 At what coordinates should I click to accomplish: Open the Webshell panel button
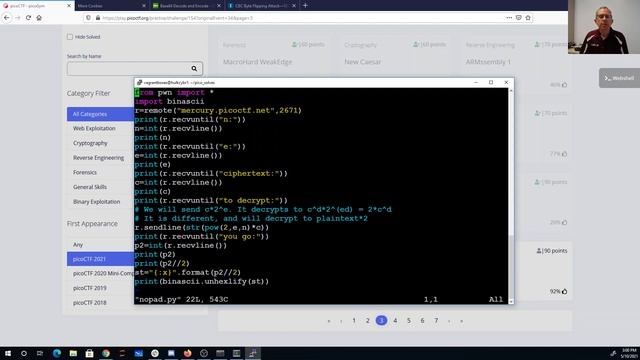(x=619, y=78)
